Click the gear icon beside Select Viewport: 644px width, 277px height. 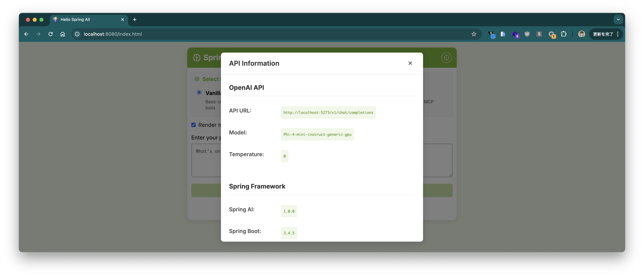tap(197, 79)
